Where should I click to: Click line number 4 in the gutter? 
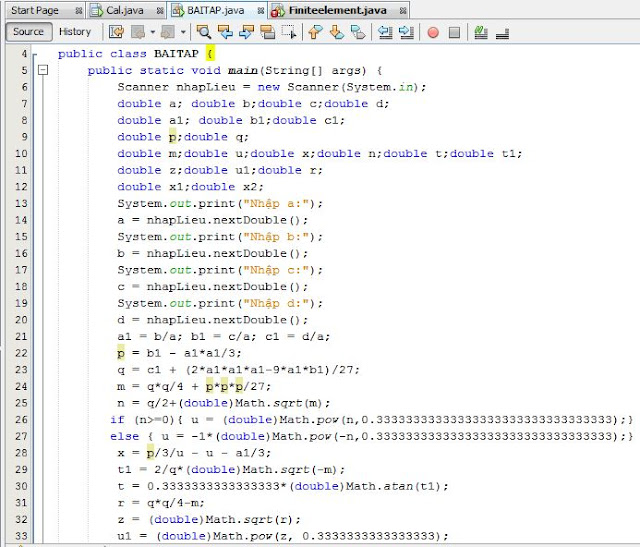pyautogui.click(x=24, y=54)
